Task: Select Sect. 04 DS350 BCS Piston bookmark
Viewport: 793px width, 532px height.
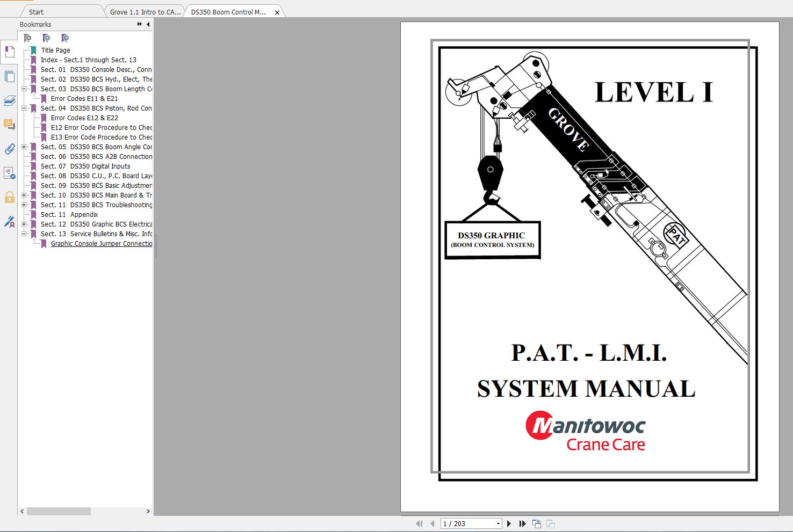Action: coord(96,108)
